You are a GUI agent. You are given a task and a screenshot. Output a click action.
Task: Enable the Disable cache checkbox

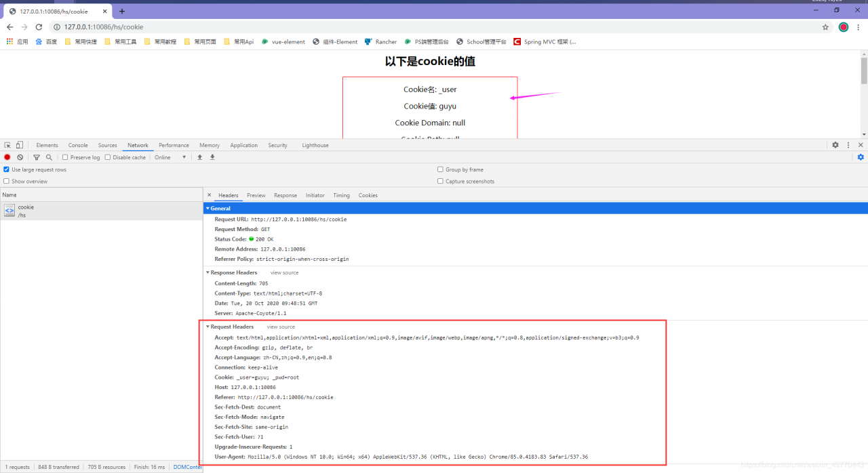click(108, 157)
